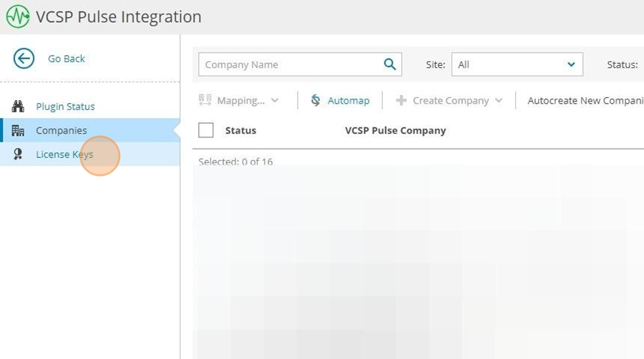
Task: Click the Site: filter label
Action: click(x=436, y=65)
